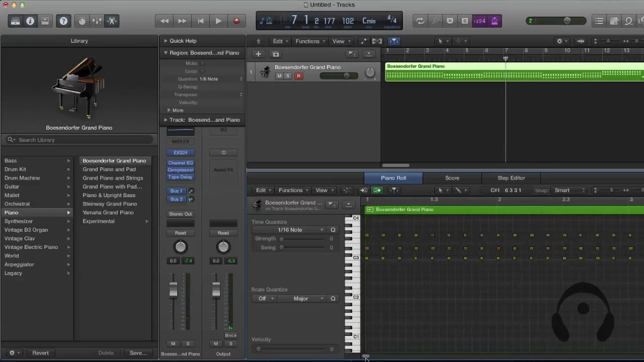
Task: Open the Channel EQ plug-in
Action: point(181,163)
